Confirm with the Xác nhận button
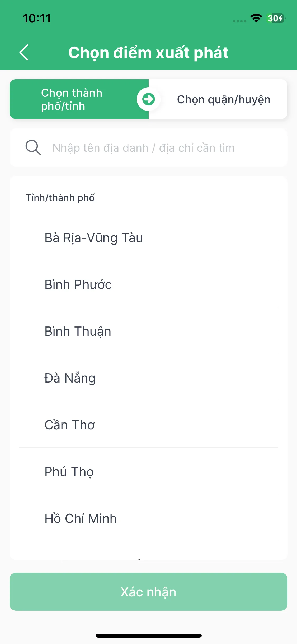Viewport: 297px width, 644px height. [x=148, y=592]
